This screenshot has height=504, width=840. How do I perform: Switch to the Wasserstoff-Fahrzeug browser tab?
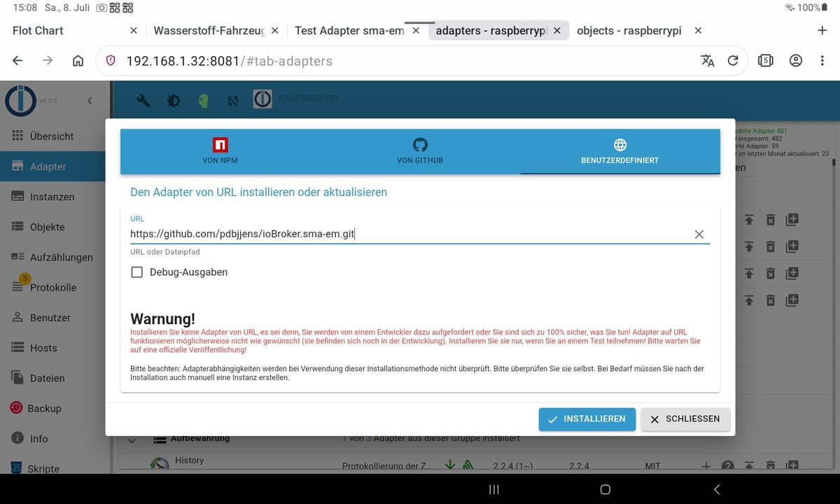click(209, 31)
